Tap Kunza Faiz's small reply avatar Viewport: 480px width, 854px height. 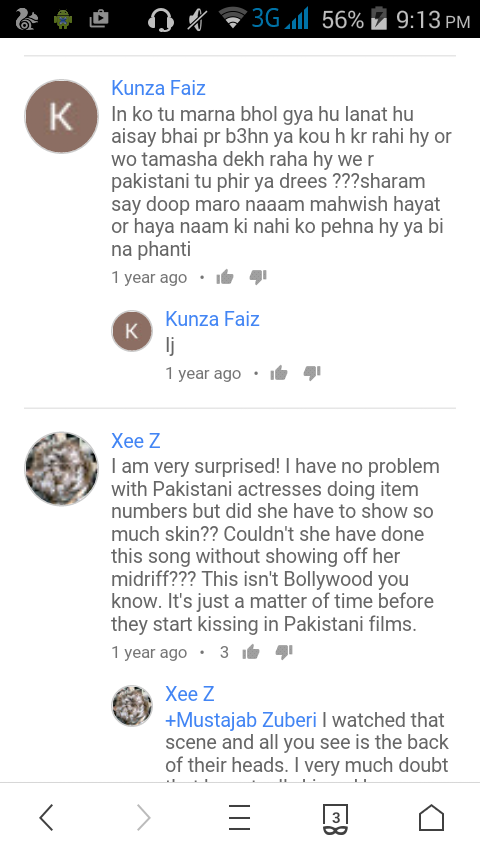(132, 331)
